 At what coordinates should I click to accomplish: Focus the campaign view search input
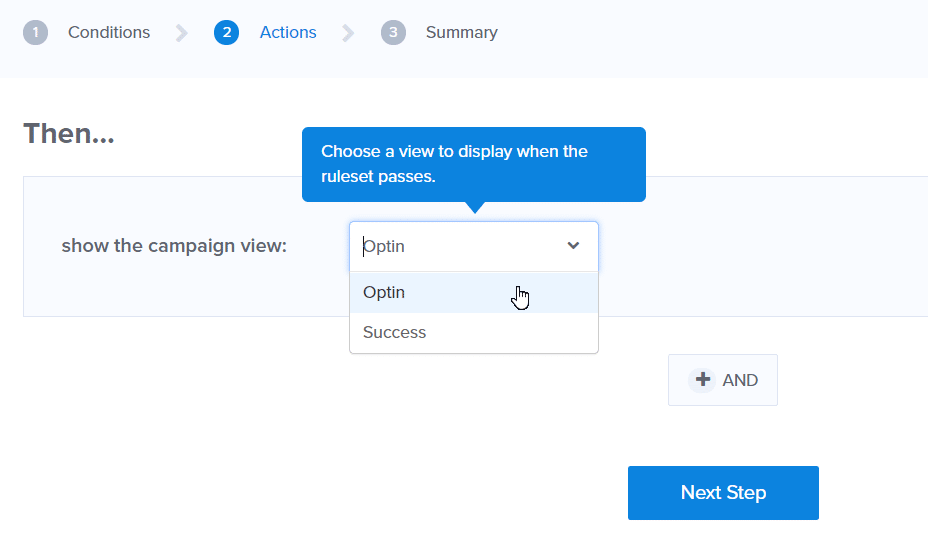click(450, 246)
